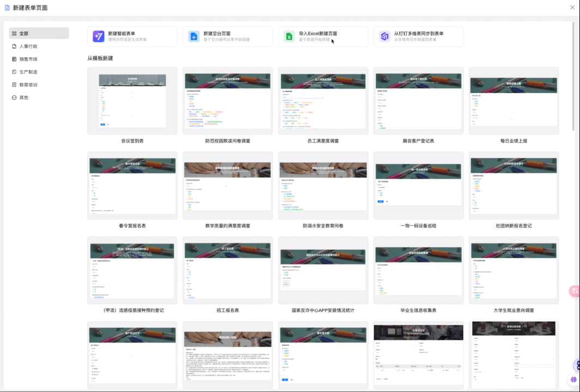
Task: Close the 新建表单页面 dialog
Action: click(572, 8)
